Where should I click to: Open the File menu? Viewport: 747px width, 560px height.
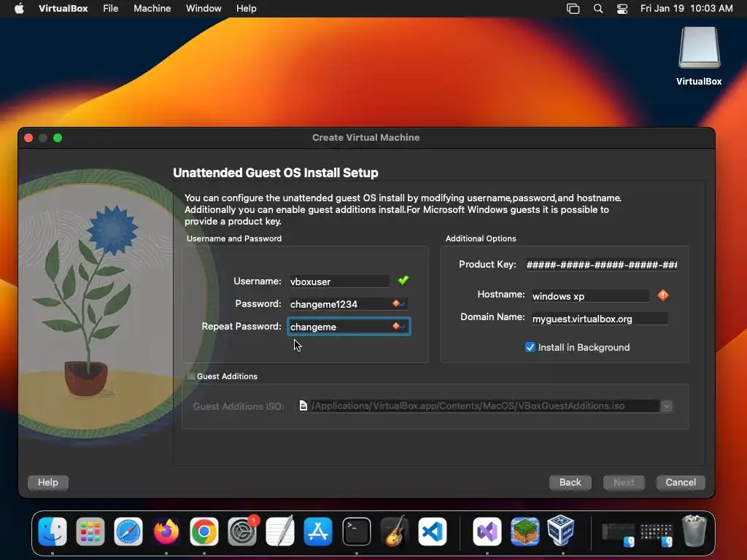click(x=111, y=9)
